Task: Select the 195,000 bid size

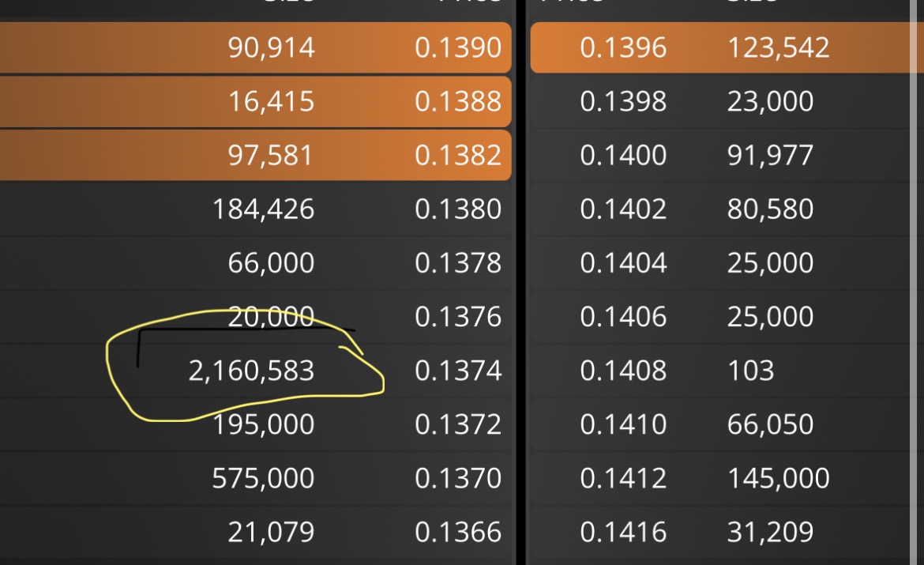Action: point(264,424)
